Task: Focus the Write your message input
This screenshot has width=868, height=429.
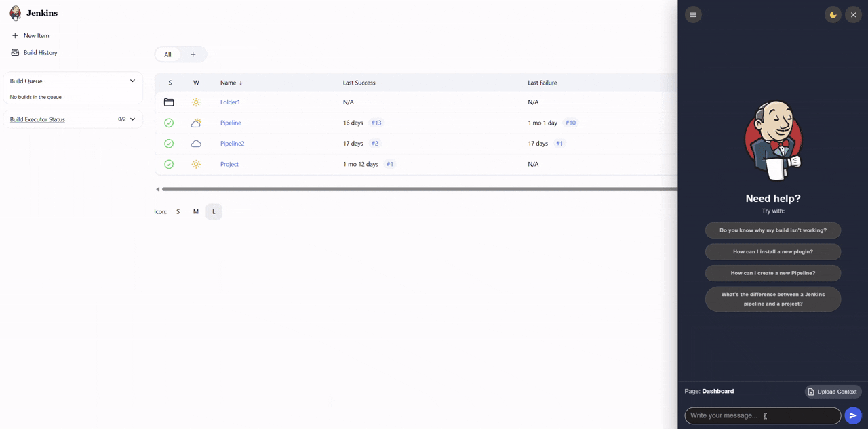Action: (762, 415)
